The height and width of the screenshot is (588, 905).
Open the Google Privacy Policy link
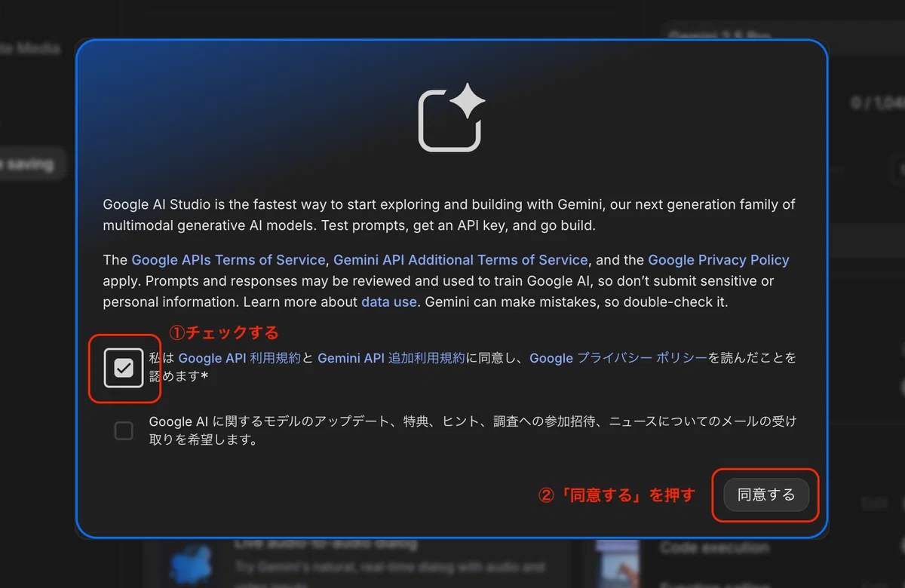(x=719, y=260)
